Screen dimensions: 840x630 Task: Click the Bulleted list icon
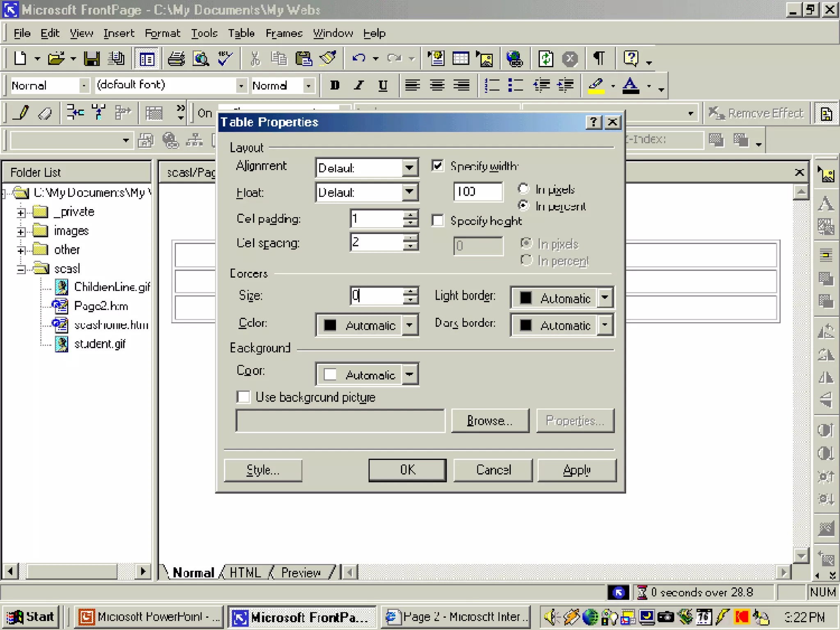click(516, 85)
